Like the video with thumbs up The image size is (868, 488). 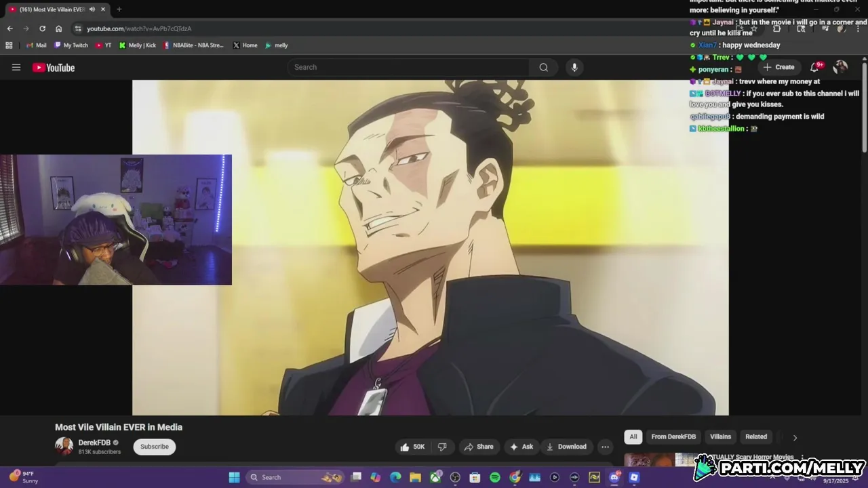412,447
